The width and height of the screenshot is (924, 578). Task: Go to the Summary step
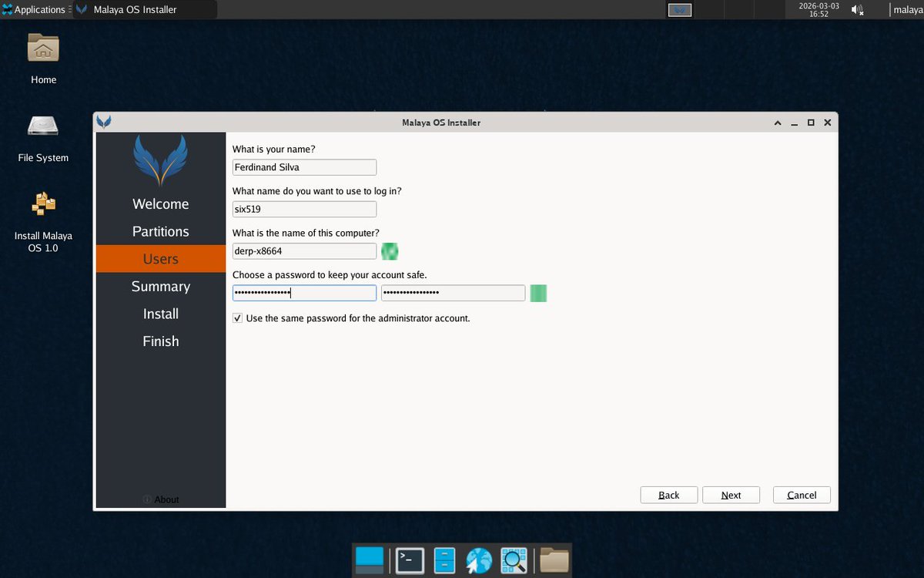coord(160,286)
